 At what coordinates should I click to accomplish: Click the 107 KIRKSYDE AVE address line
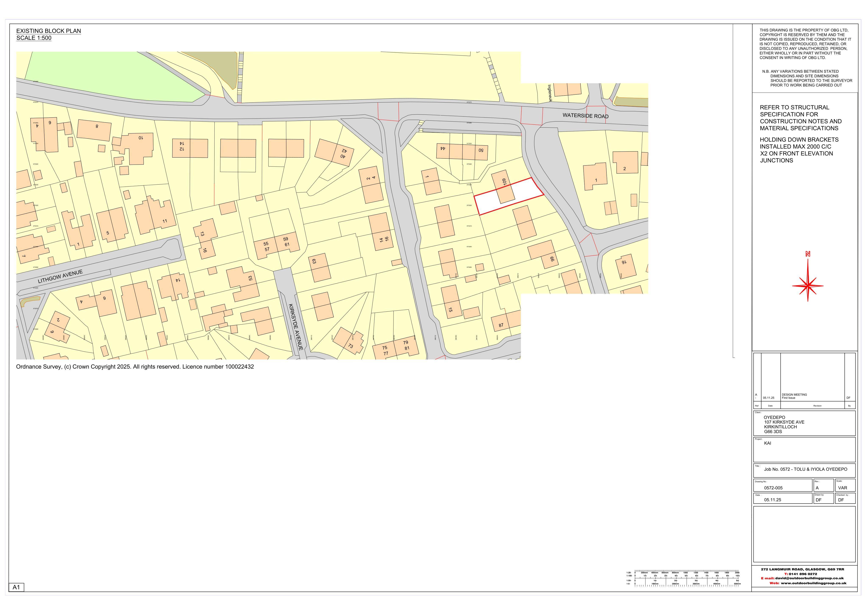click(x=784, y=422)
